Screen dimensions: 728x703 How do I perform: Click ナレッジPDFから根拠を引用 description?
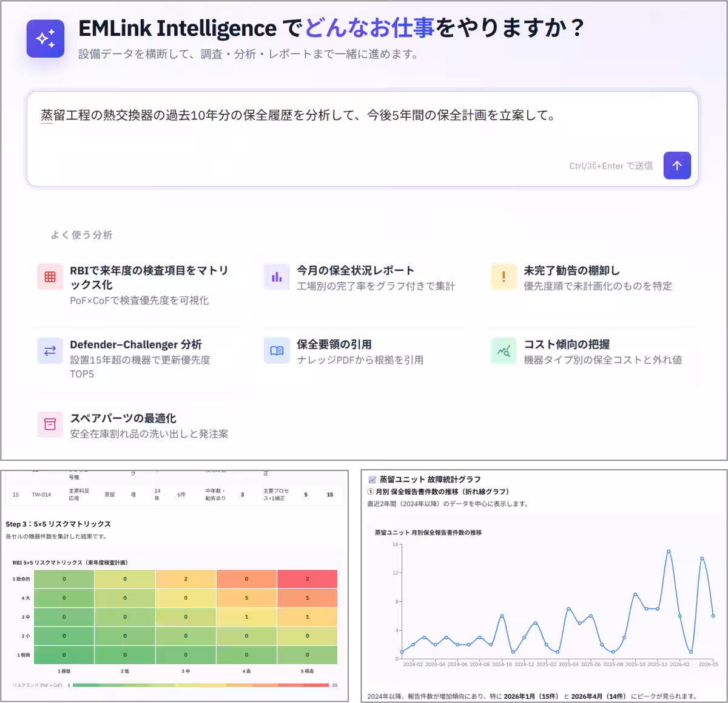click(x=360, y=360)
